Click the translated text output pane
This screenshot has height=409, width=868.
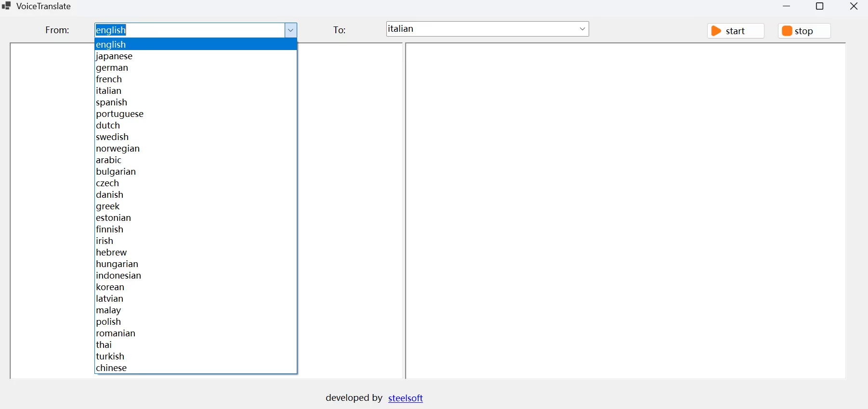pos(626,211)
